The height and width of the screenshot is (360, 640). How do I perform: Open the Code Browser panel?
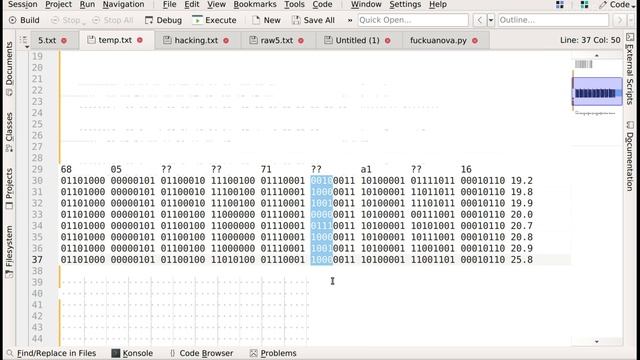click(202, 353)
